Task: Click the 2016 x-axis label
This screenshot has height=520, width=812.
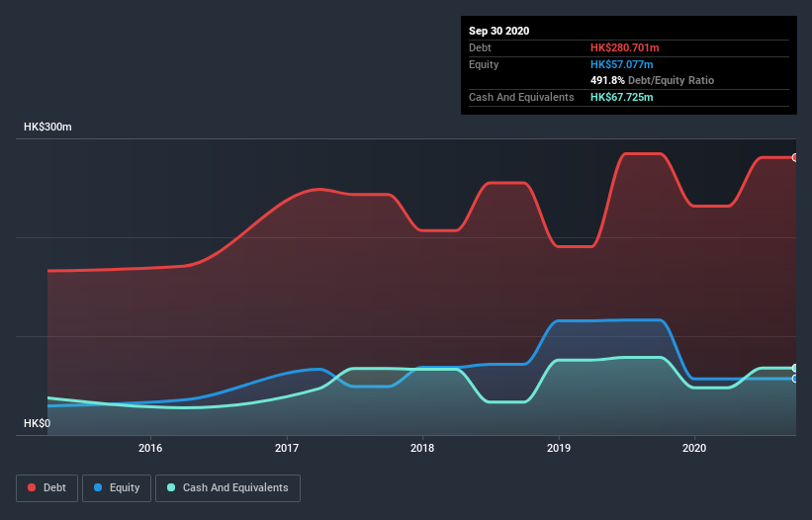Action: pos(150,448)
